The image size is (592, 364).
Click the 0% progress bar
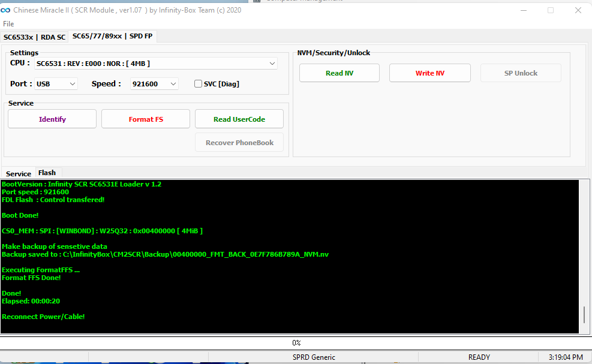pyautogui.click(x=296, y=343)
